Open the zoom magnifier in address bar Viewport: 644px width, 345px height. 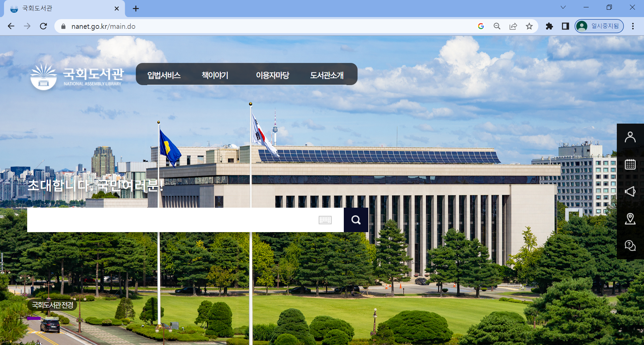coord(497,26)
